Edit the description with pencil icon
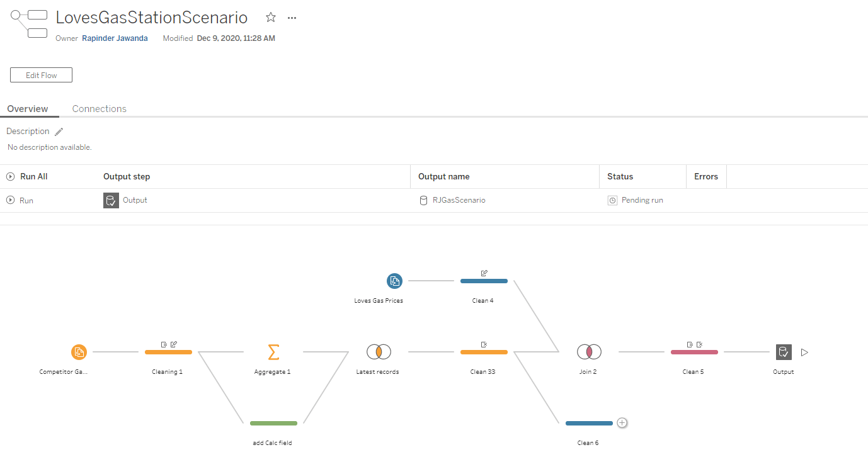The image size is (868, 462). point(59,132)
